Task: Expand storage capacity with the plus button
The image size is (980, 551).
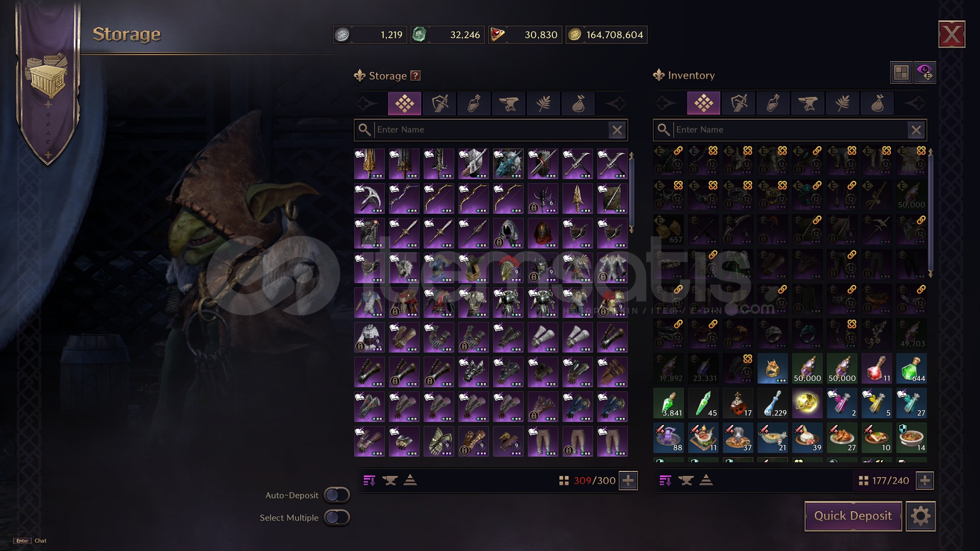Action: point(628,480)
